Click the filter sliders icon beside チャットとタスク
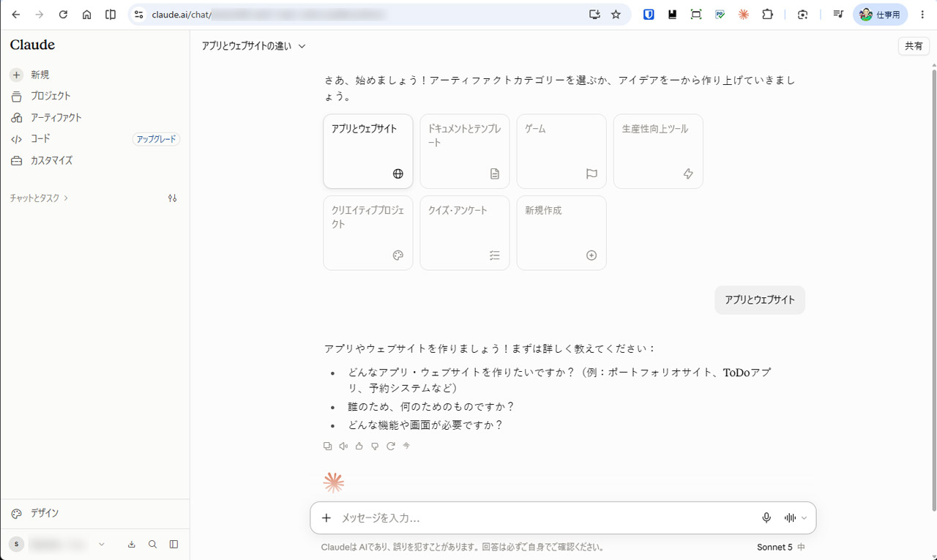The height and width of the screenshot is (560, 937). pos(172,198)
